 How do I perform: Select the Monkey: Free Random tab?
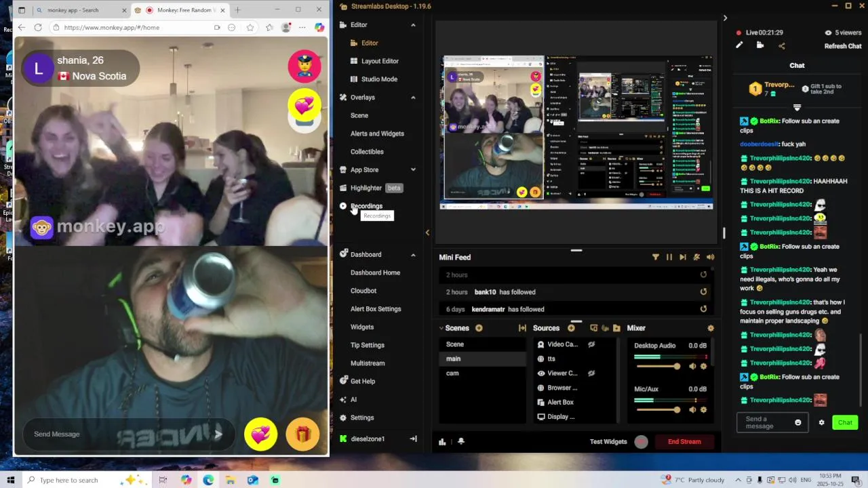click(180, 10)
